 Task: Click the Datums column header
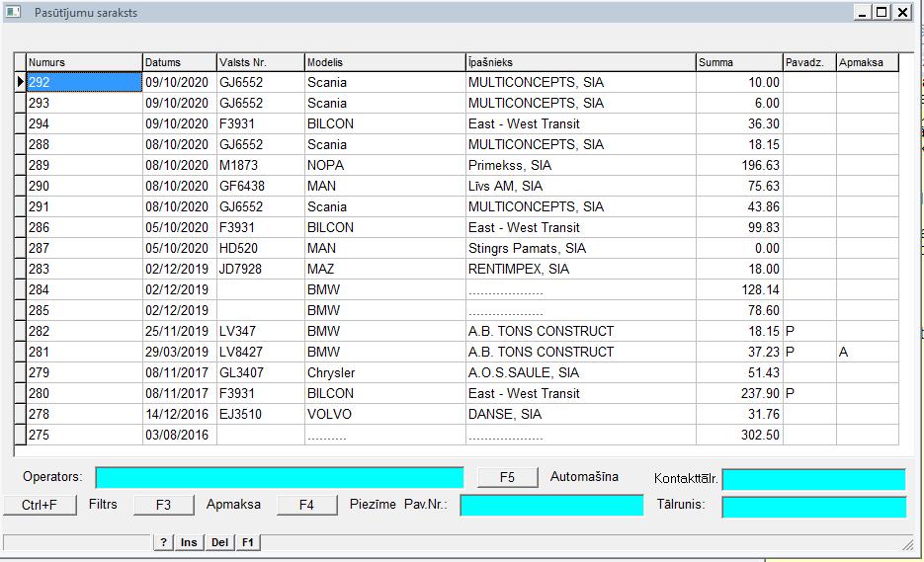pyautogui.click(x=180, y=62)
